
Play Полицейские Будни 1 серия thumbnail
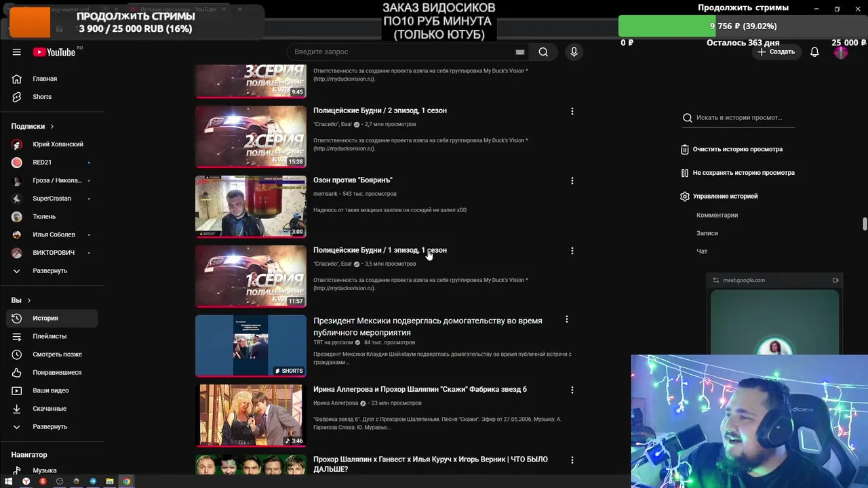point(251,276)
